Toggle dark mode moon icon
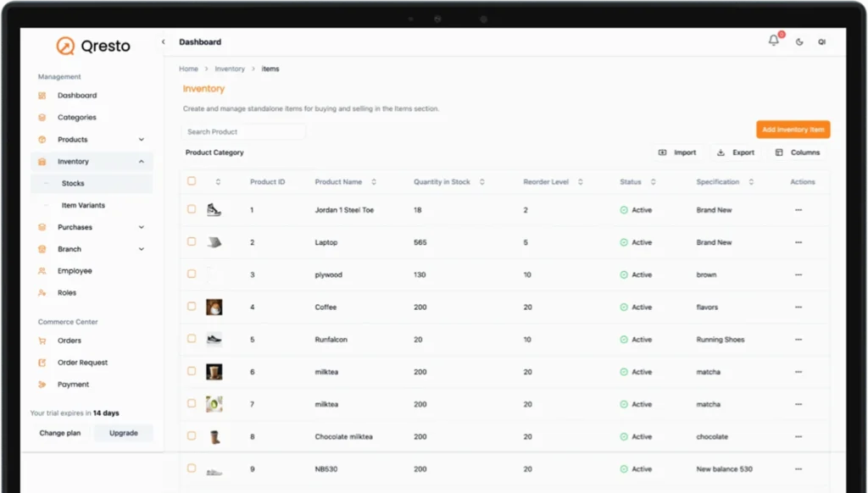868x493 pixels. tap(799, 42)
